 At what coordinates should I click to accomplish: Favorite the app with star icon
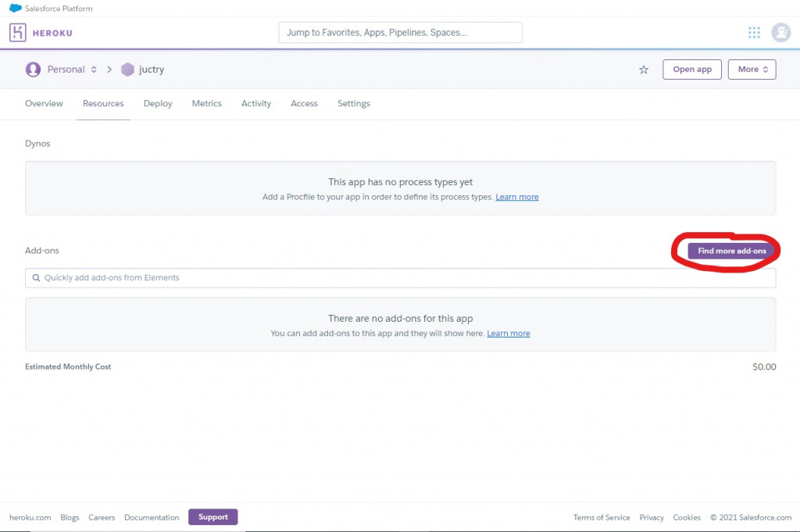click(x=644, y=70)
